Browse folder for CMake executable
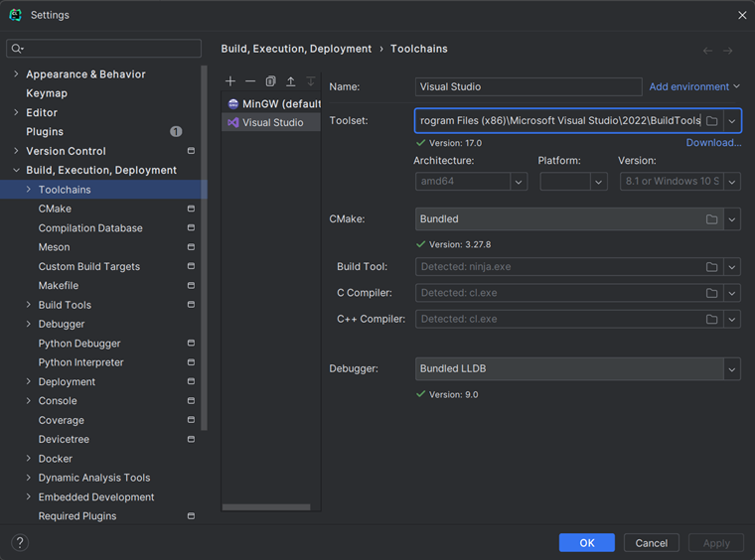This screenshot has width=755, height=560. [711, 219]
